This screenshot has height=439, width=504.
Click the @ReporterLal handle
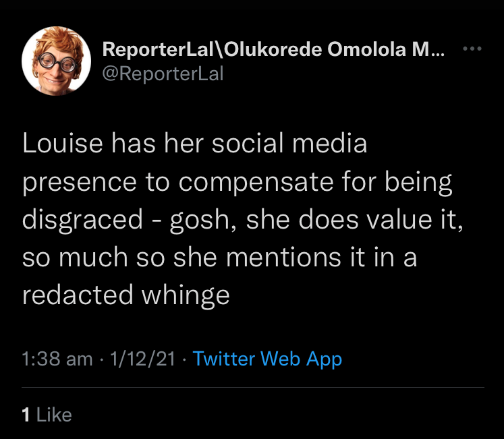click(162, 74)
